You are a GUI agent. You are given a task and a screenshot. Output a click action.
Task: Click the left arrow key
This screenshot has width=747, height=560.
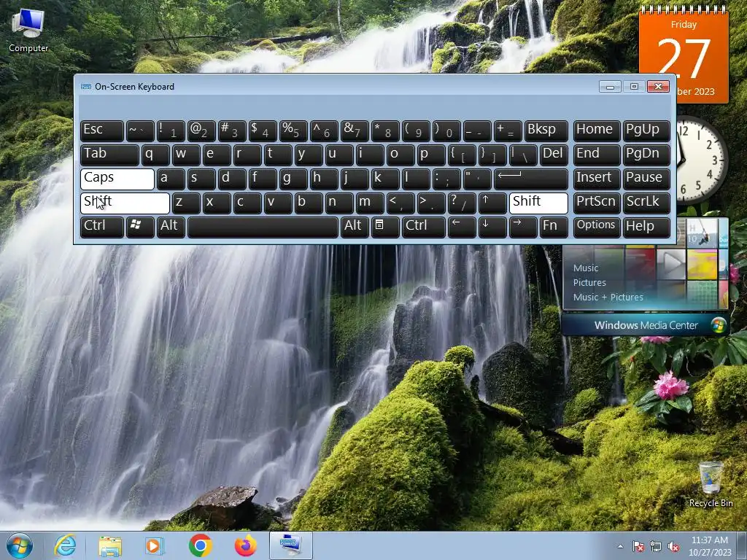[x=461, y=227]
